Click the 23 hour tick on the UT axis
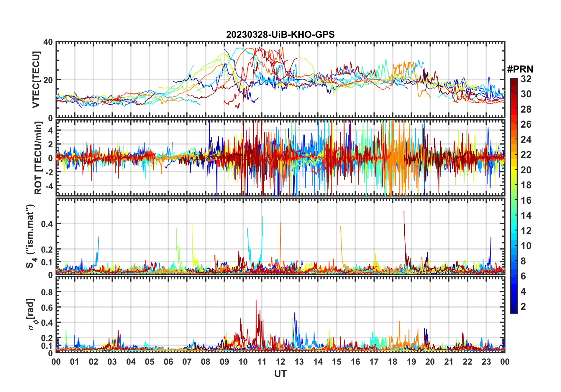Screen dimensions: 561x392 (486, 362)
